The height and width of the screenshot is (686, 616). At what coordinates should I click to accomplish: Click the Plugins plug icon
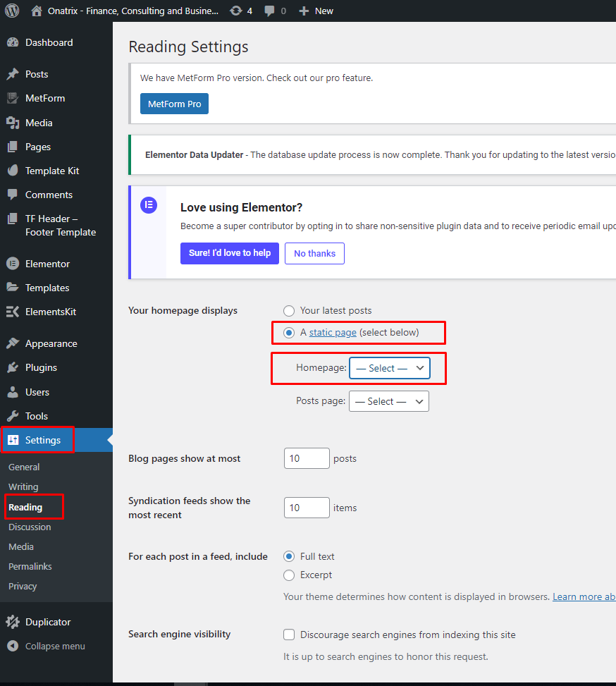click(x=13, y=367)
